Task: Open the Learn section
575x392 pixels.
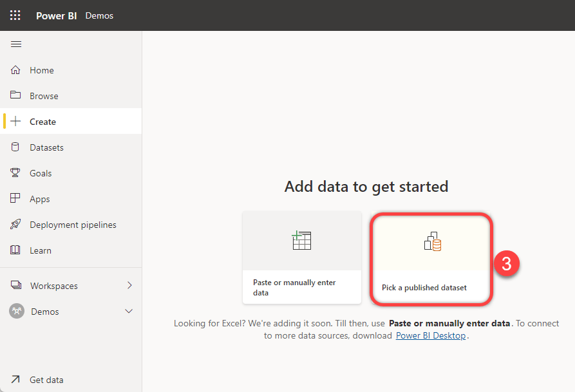Action: (x=71, y=250)
